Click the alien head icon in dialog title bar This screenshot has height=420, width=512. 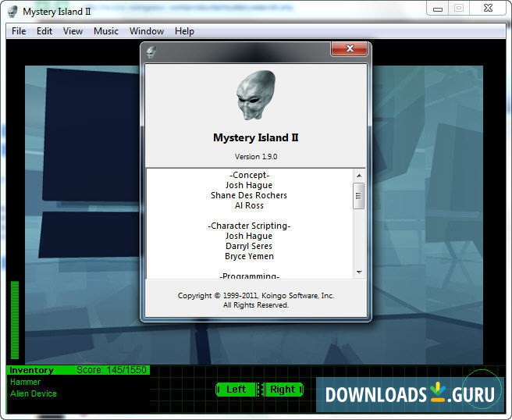tap(151, 52)
